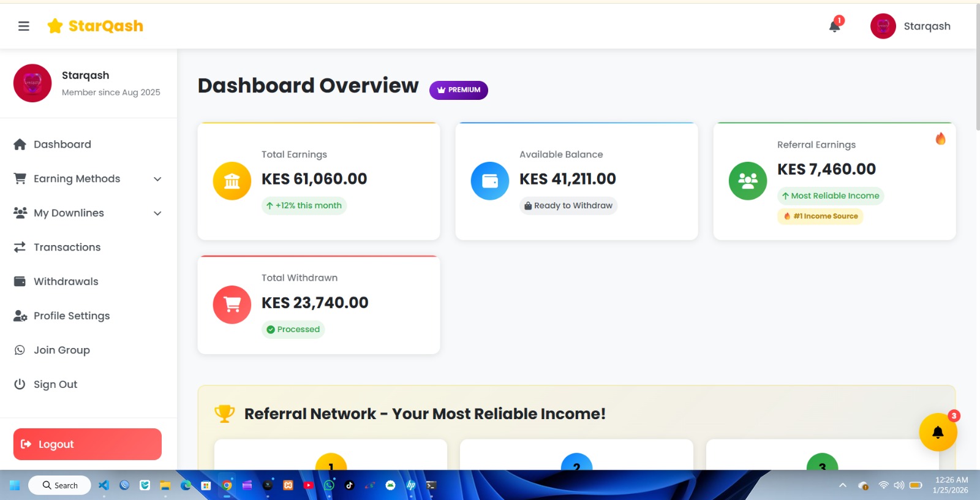Click the Ready to Withdraw badge
Viewport: 980px width, 500px height.
[x=568, y=205]
